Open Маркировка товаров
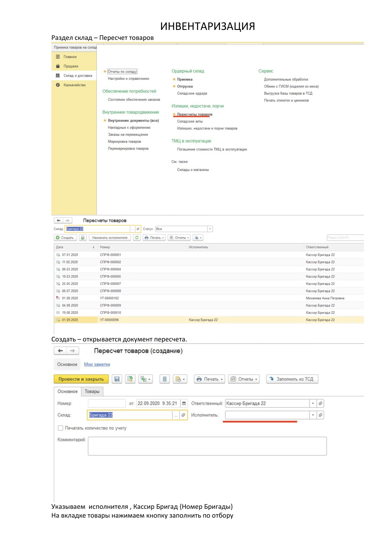Image resolution: width=392 pixels, height=555 pixels. [124, 142]
